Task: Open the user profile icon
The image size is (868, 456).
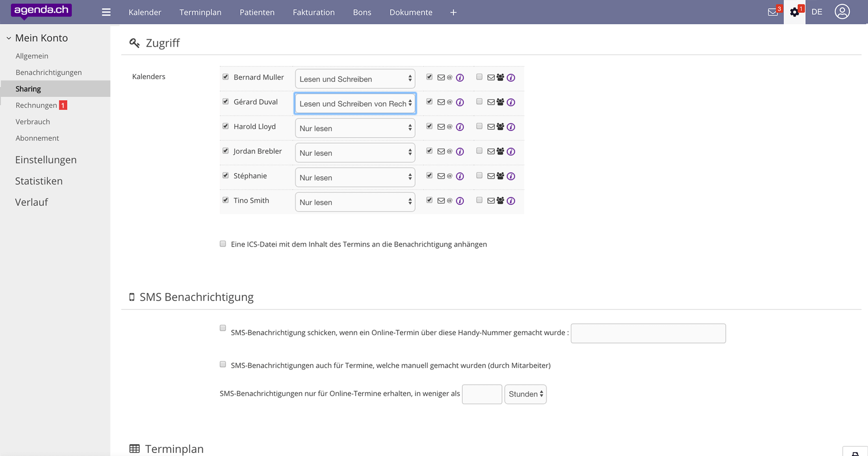Action: [842, 12]
